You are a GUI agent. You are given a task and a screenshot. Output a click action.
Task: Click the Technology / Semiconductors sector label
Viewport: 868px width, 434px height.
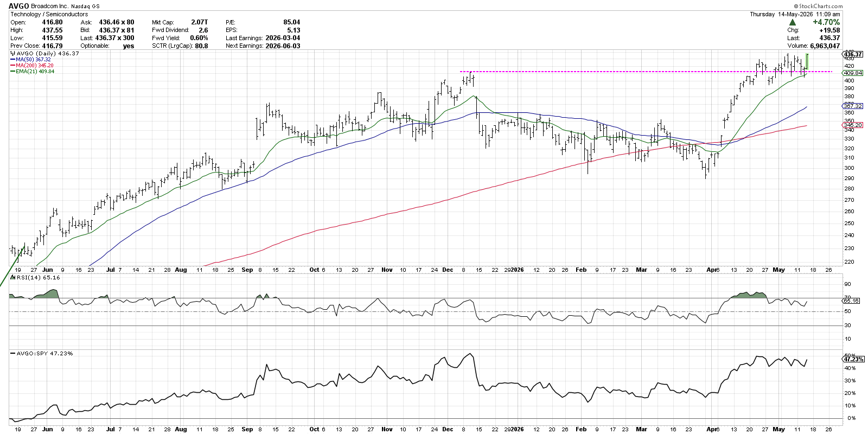coord(49,14)
